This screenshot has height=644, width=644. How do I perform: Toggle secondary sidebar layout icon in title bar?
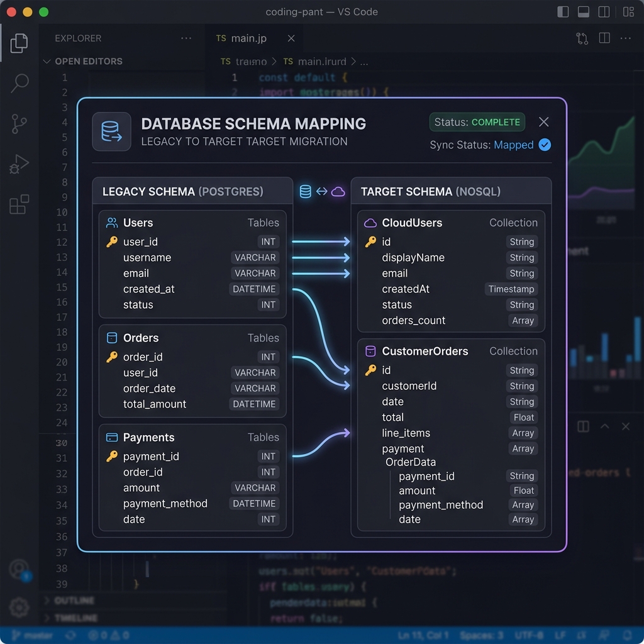tap(604, 12)
